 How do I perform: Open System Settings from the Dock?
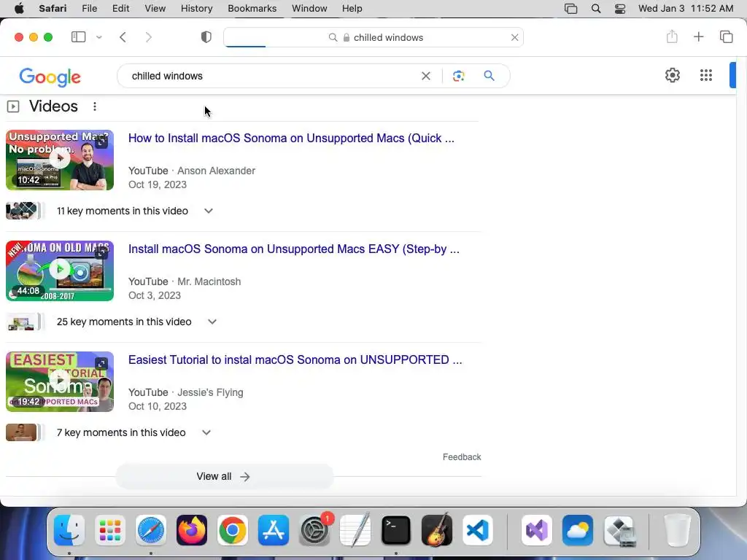pos(314,530)
